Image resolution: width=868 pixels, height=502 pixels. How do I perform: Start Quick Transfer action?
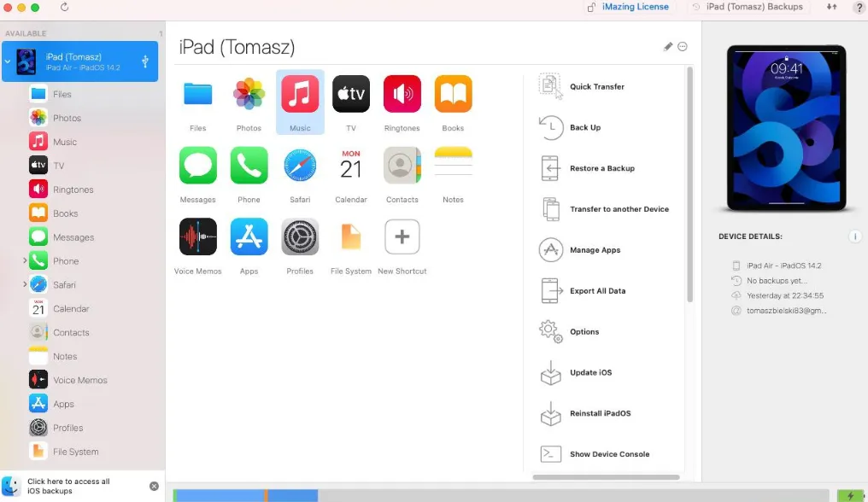click(581, 86)
